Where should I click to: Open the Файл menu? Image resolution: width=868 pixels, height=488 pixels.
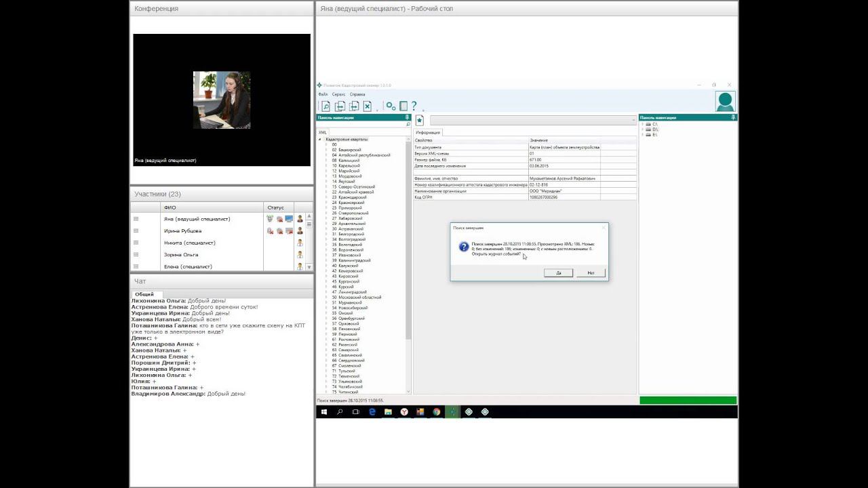[x=323, y=94]
